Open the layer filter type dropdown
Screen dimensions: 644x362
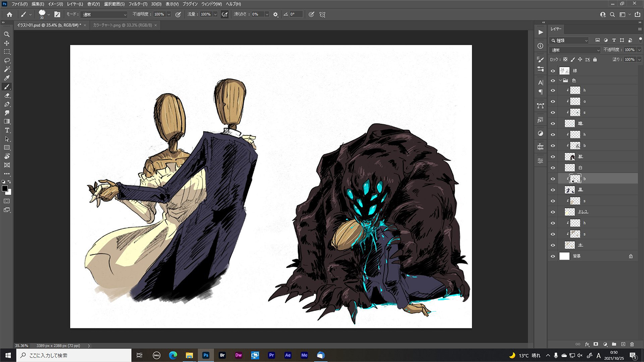click(569, 41)
